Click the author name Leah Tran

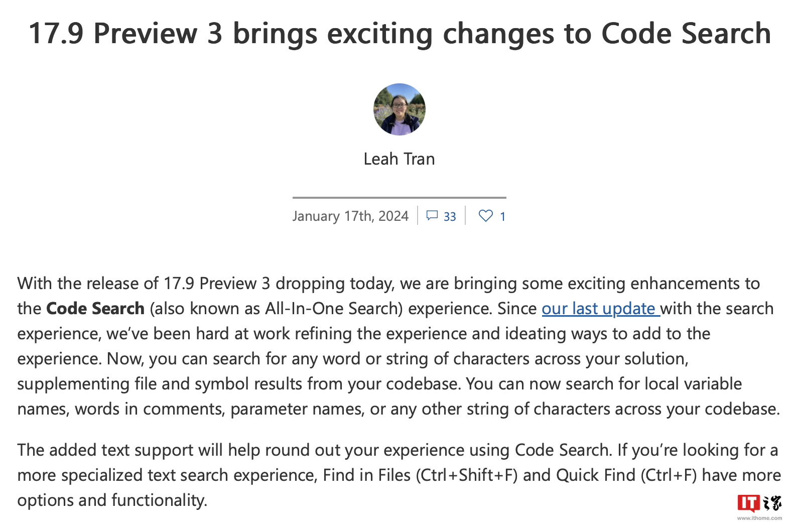pyautogui.click(x=400, y=159)
